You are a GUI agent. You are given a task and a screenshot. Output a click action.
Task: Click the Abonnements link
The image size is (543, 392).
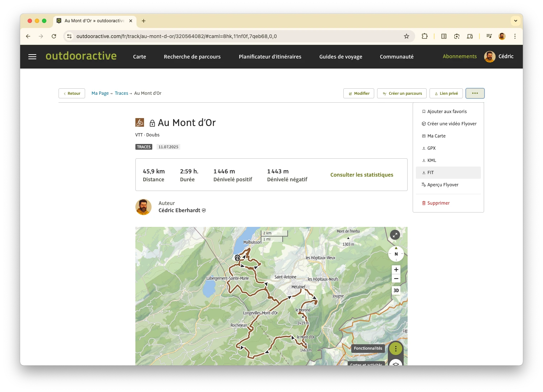tap(460, 56)
